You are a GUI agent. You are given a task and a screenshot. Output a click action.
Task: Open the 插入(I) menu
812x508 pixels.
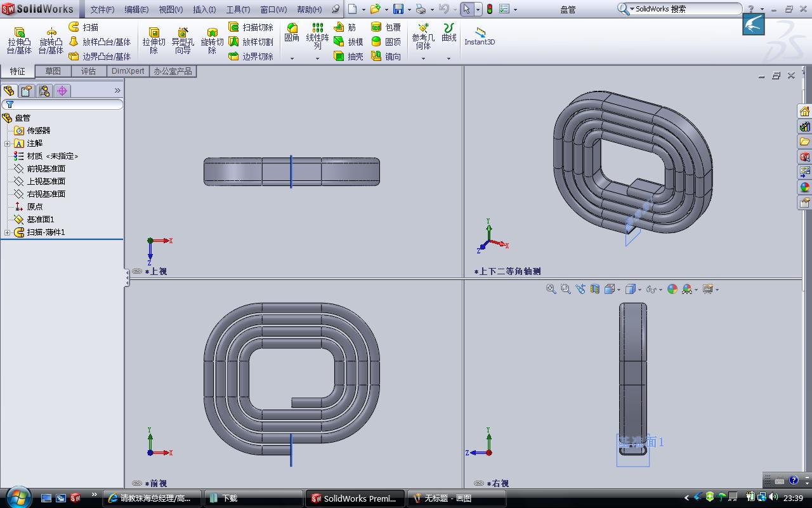[x=204, y=10]
